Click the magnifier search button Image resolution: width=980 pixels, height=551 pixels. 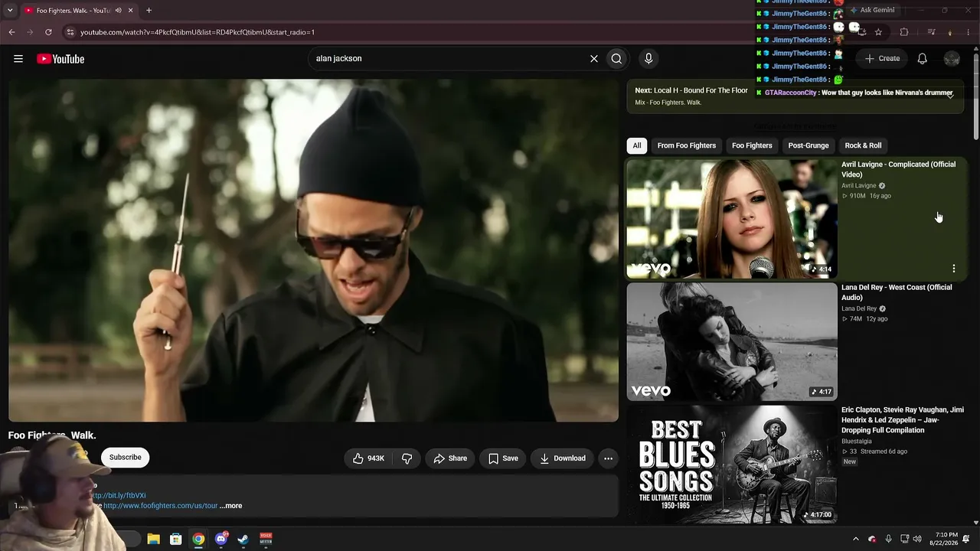tap(616, 58)
